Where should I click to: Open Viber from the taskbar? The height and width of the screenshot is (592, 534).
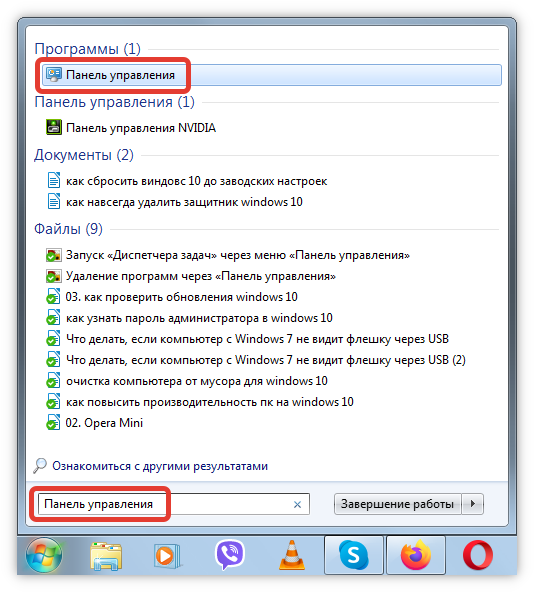click(x=230, y=555)
